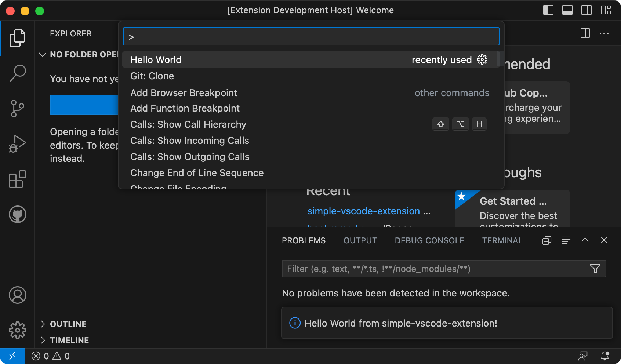
Task: Toggle the secondary side bar layout icon
Action: (x=586, y=10)
